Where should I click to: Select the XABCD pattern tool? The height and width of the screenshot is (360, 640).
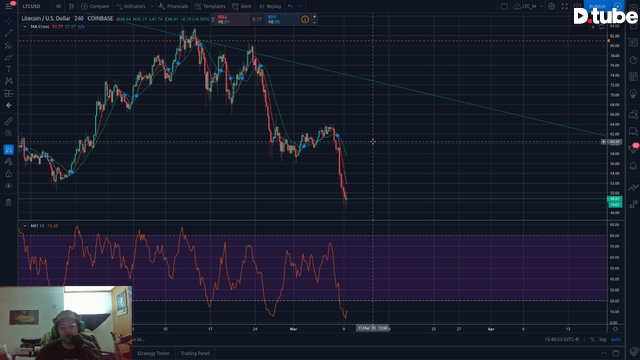tap(9, 81)
